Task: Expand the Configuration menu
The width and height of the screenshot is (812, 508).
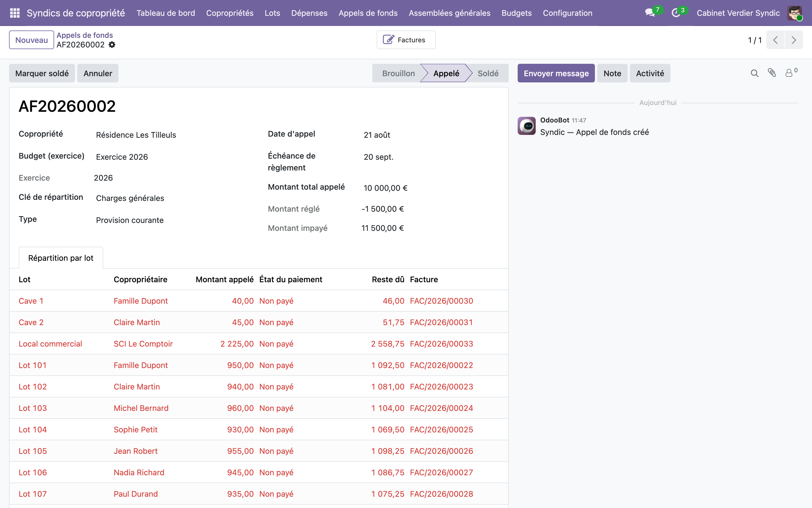Action: point(567,13)
